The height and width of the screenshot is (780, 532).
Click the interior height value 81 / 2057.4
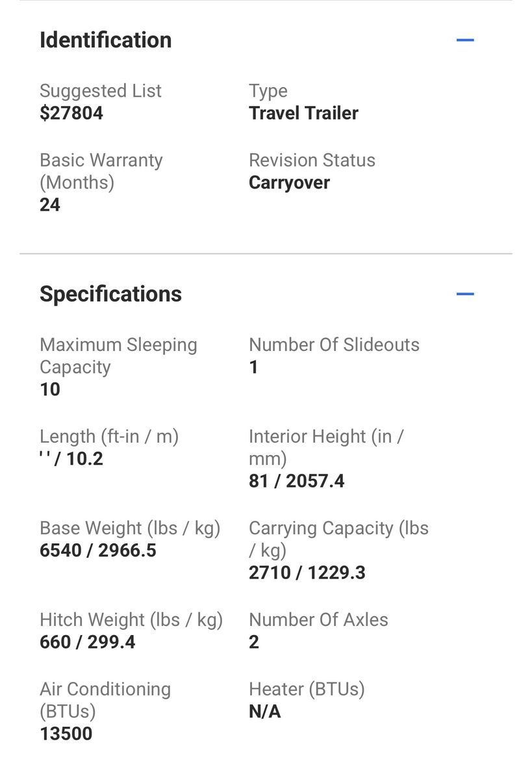(x=296, y=481)
